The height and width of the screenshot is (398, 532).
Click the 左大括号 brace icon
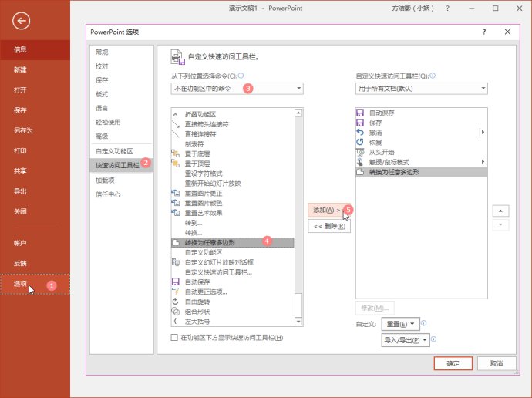tap(175, 321)
